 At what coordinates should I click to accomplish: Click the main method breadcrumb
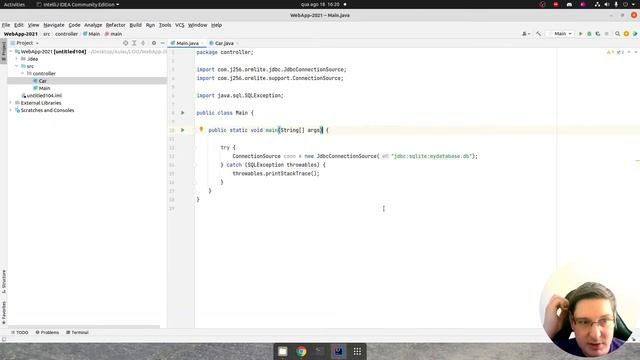point(113,34)
